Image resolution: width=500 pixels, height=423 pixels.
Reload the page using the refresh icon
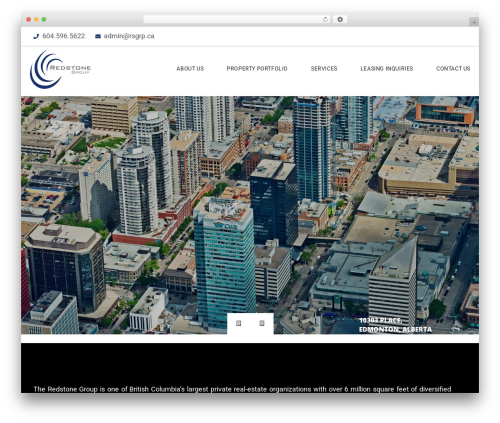(x=325, y=20)
